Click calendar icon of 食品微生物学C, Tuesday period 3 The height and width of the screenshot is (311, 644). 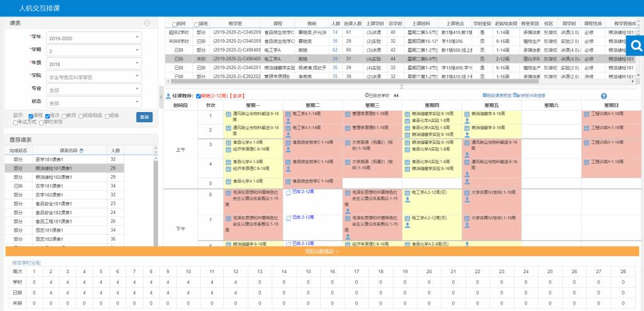point(288,143)
